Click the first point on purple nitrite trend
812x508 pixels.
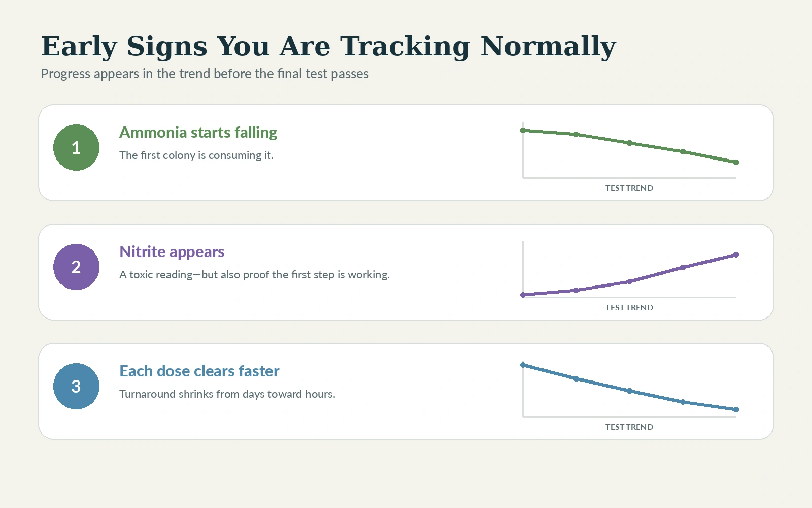coord(523,295)
